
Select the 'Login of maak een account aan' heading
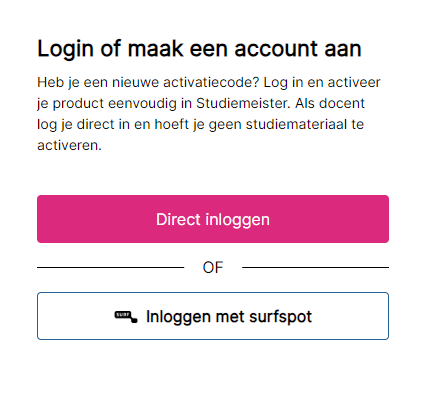coord(199,49)
